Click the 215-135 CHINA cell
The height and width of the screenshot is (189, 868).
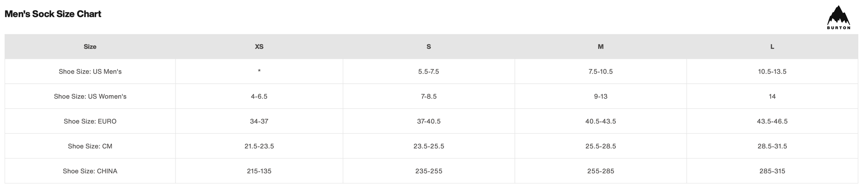pyautogui.click(x=259, y=172)
